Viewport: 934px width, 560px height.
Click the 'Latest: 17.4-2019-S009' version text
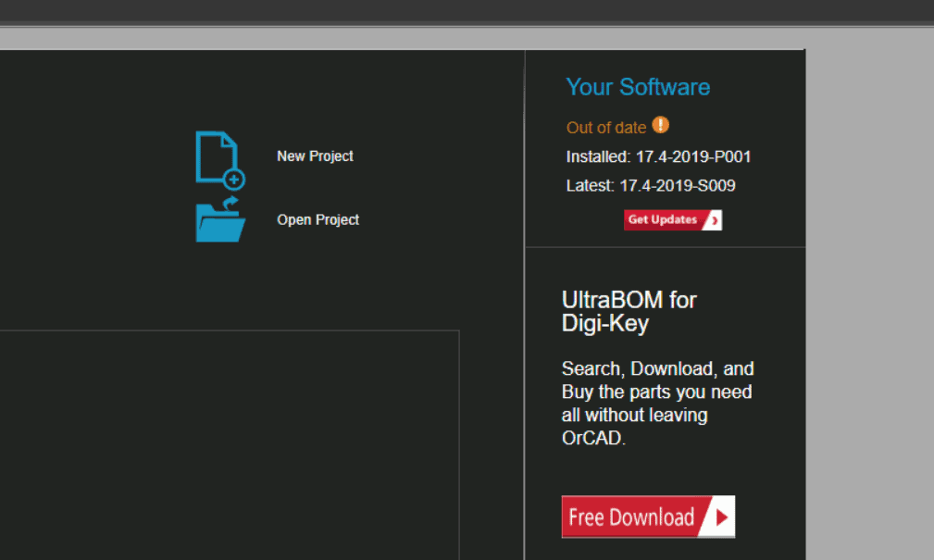[651, 186]
